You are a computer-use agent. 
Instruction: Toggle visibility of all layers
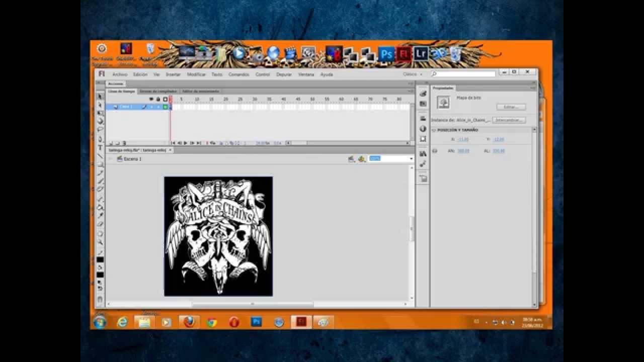[151, 99]
